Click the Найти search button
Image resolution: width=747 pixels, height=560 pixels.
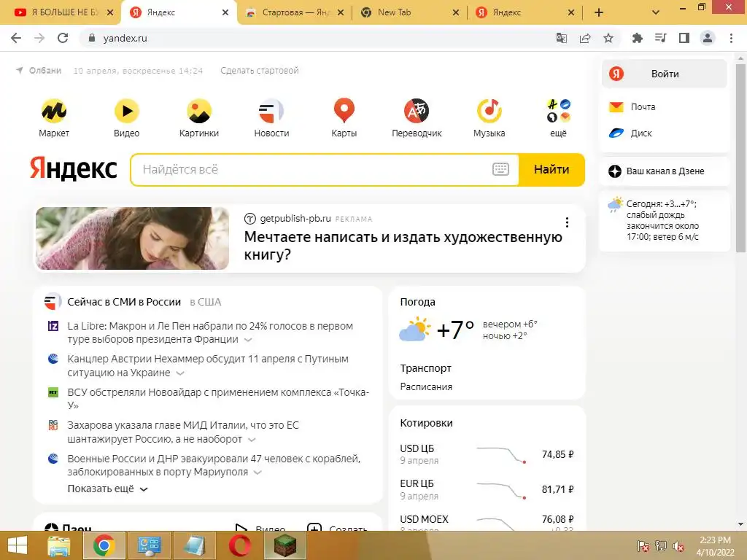(x=551, y=169)
